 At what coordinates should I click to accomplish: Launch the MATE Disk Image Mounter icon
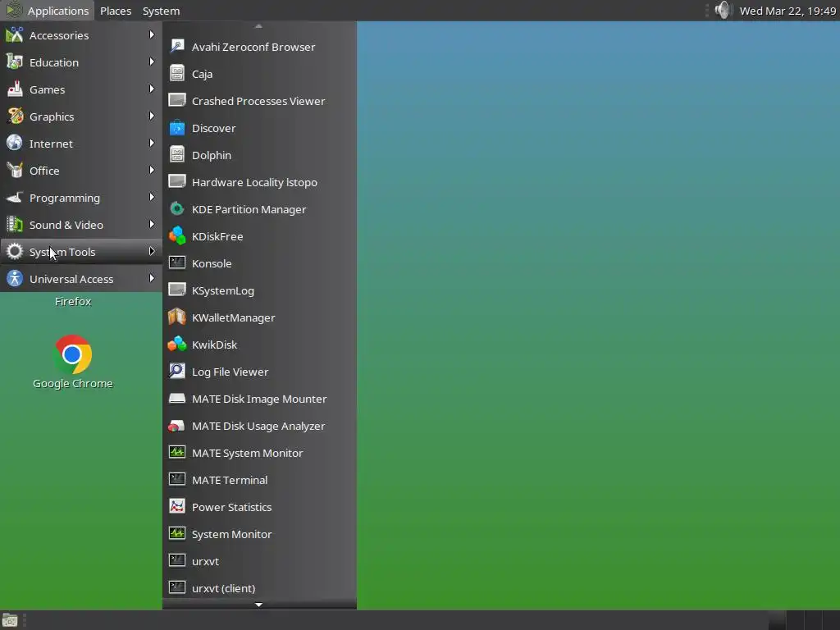tap(177, 399)
